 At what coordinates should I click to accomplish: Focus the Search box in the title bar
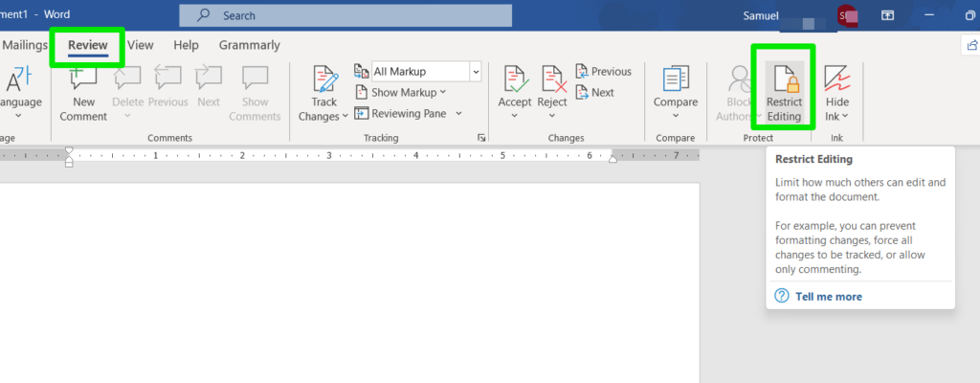[345, 15]
